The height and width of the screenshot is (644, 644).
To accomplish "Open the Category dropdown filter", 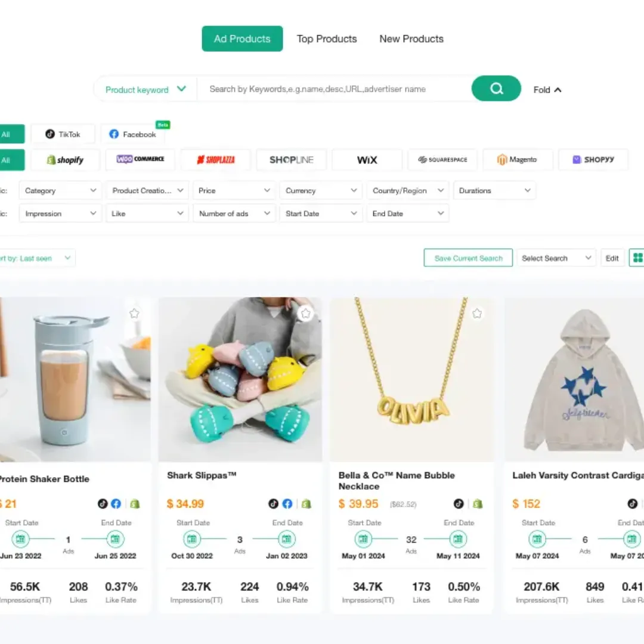I will (60, 191).
